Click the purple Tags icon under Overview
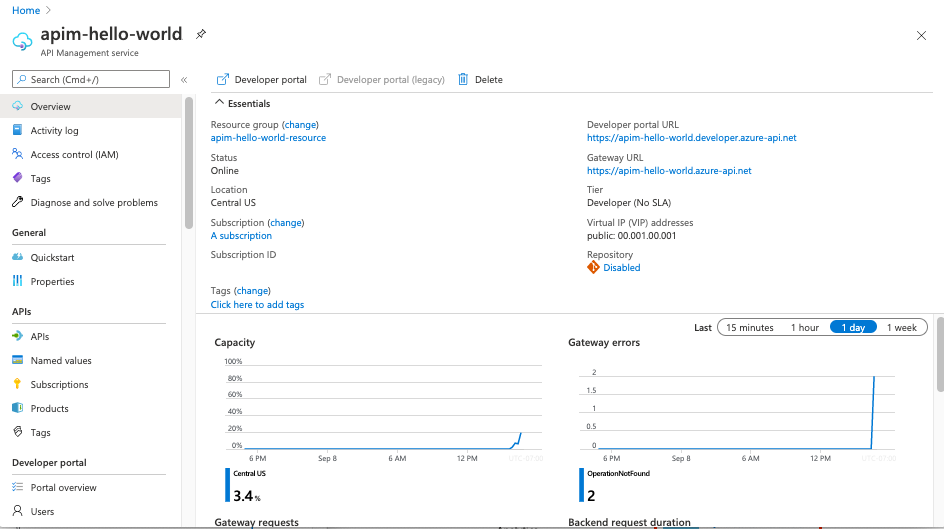Screen dimensions: 944x529 pyautogui.click(x=17, y=178)
